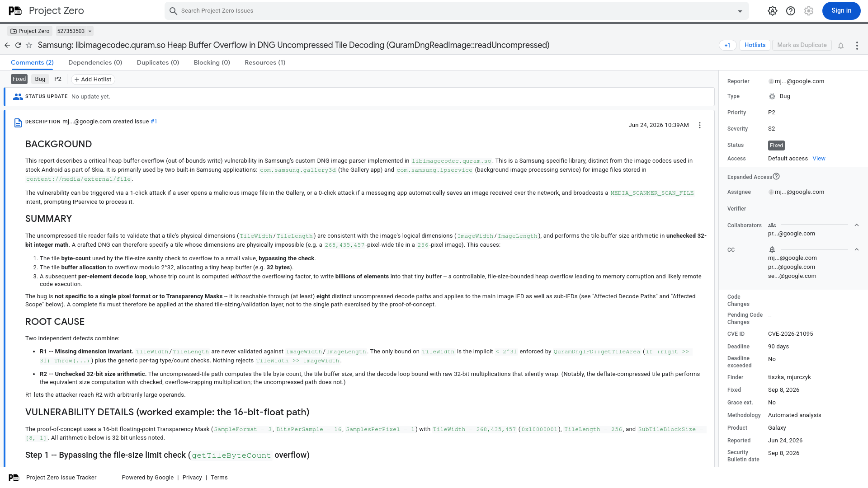This screenshot has width=868, height=488.
Task: Go back with the arrow icon
Action: click(x=7, y=45)
